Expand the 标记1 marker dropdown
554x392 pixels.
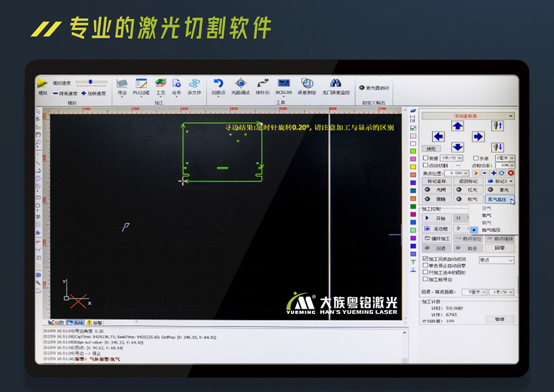click(510, 182)
